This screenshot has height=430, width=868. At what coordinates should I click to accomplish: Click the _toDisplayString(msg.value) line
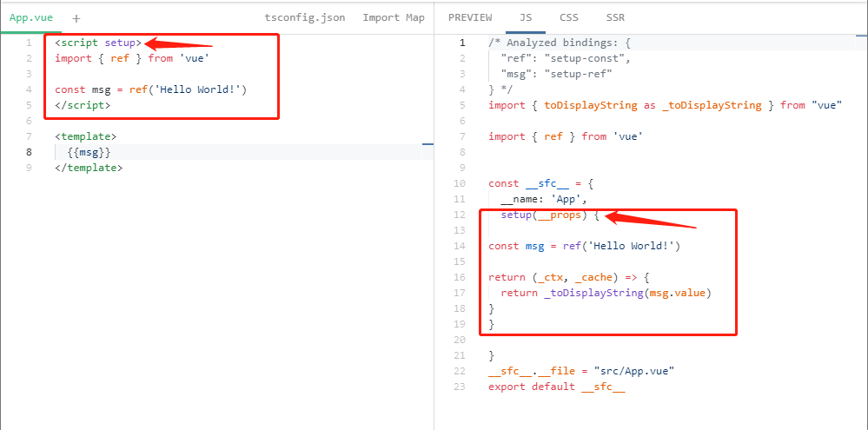coord(606,294)
